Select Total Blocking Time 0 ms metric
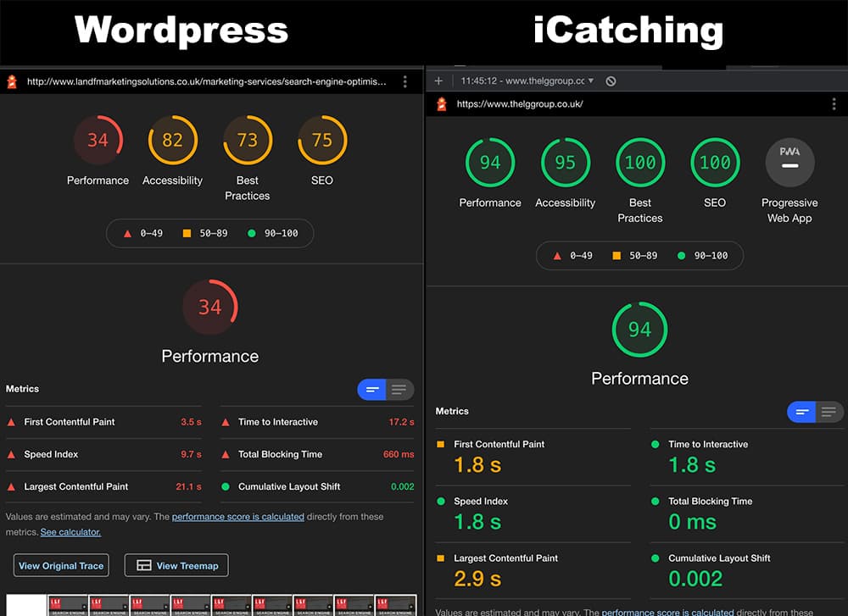 747,513
